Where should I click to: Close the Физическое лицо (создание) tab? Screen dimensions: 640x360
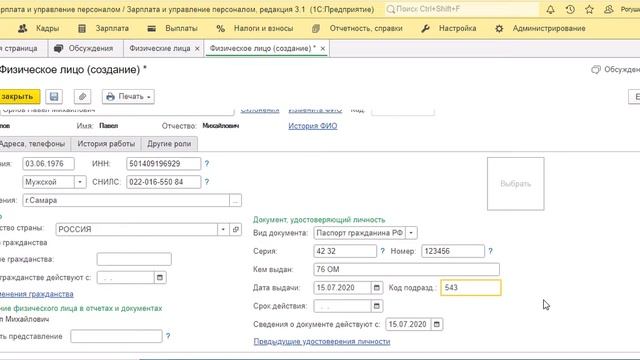[x=322, y=49]
